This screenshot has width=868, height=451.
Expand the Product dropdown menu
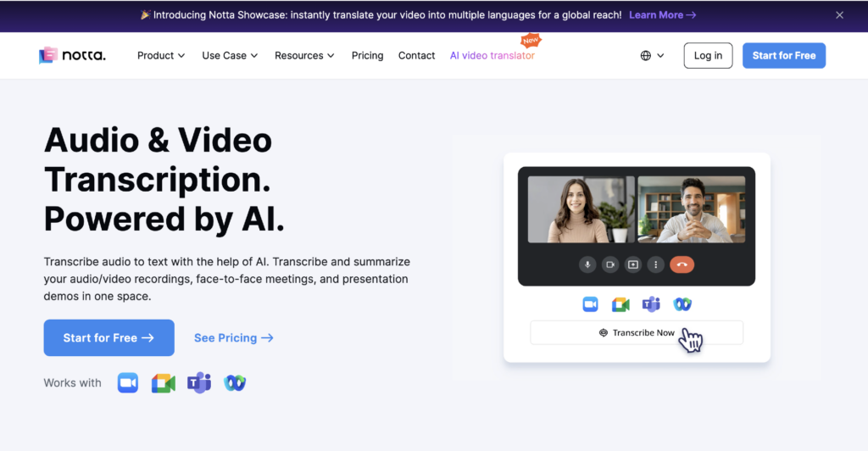click(161, 55)
